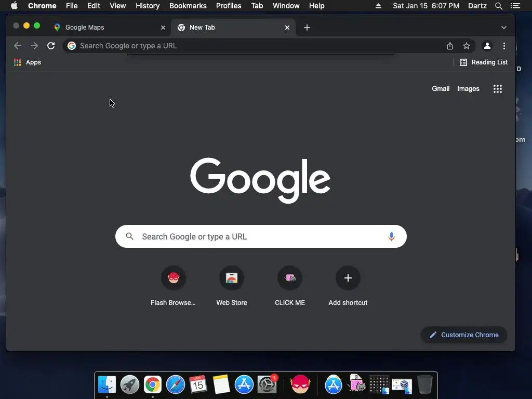532x399 pixels.
Task: Click the Spotlight search icon in the menu bar
Action: coord(499,6)
